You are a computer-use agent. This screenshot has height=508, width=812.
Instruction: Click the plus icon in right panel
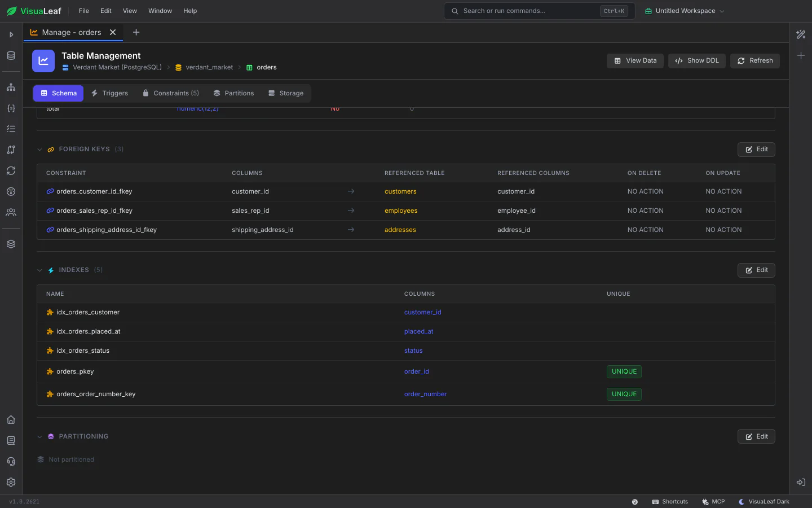pyautogui.click(x=801, y=55)
